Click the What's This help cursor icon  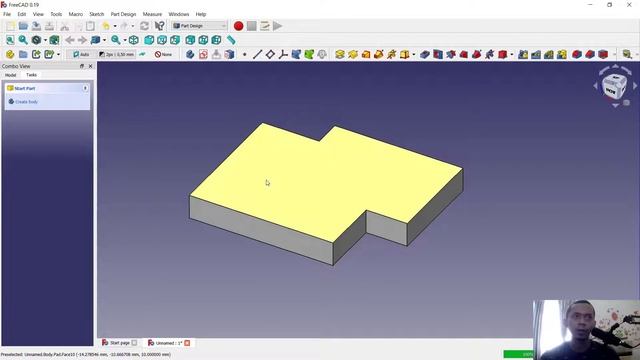[160, 26]
